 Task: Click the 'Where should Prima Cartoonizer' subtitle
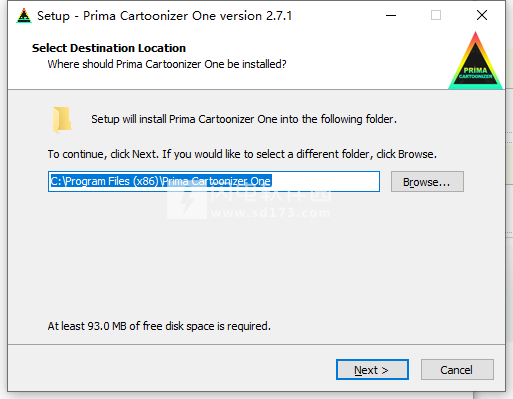[167, 64]
